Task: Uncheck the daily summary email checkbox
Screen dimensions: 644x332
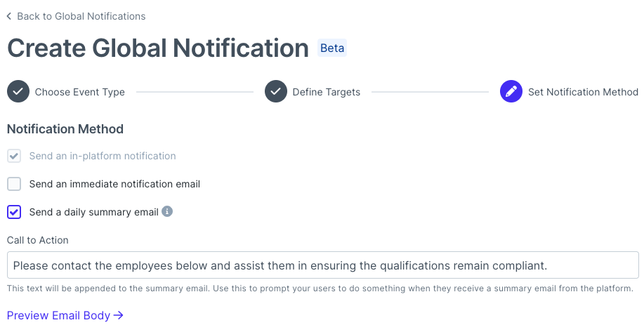Action: [x=14, y=212]
